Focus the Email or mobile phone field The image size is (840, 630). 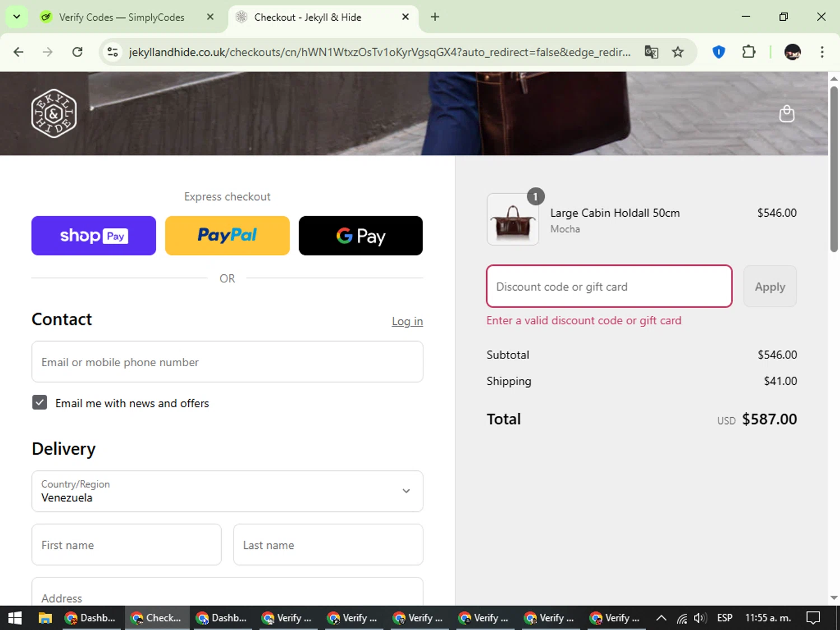[x=227, y=362]
